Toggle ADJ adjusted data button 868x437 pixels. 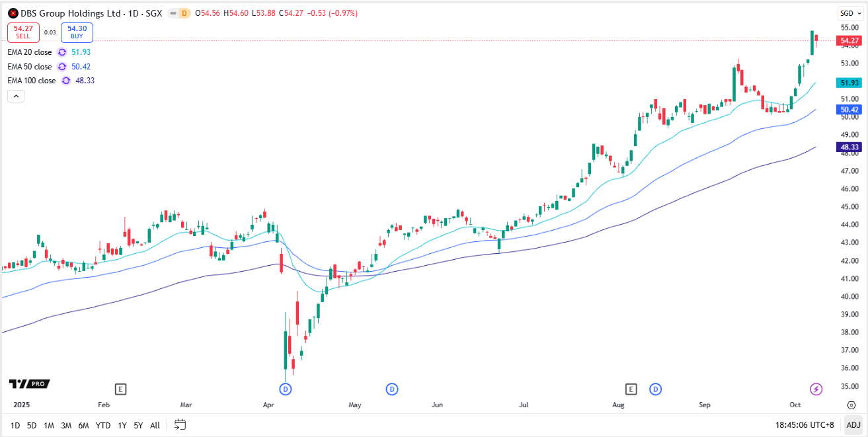pyautogui.click(x=853, y=425)
